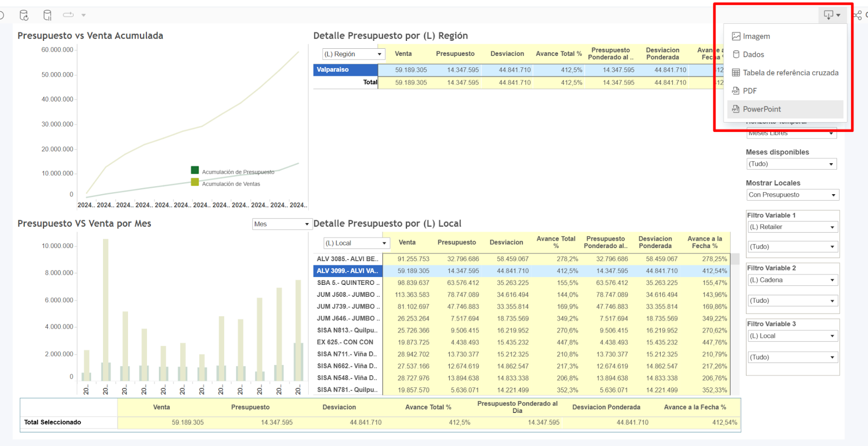Screen dimensions: 868x446
Task: Open the Meses disponibles dropdown
Action: (x=792, y=164)
